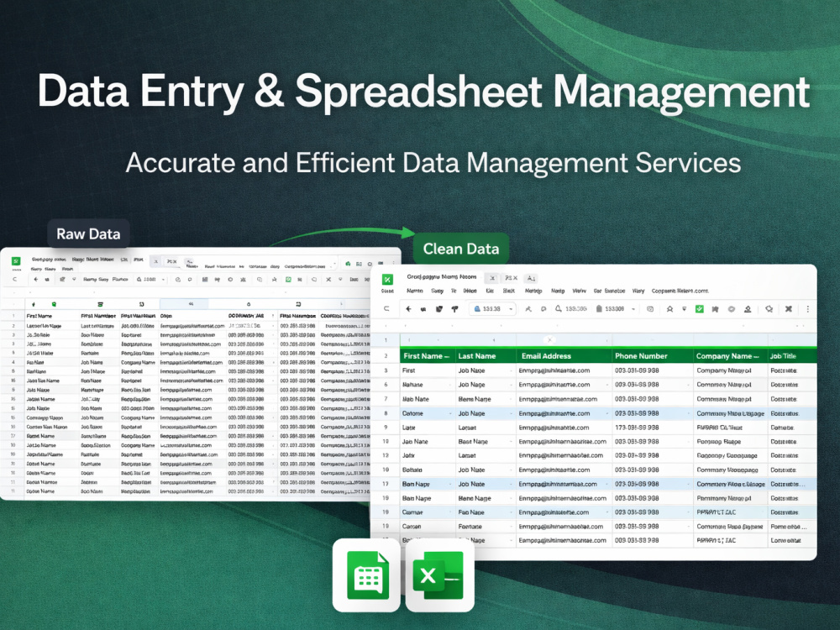Click the green app logo in Raw Data window
Viewport: 840px width, 630px height.
pos(16,260)
